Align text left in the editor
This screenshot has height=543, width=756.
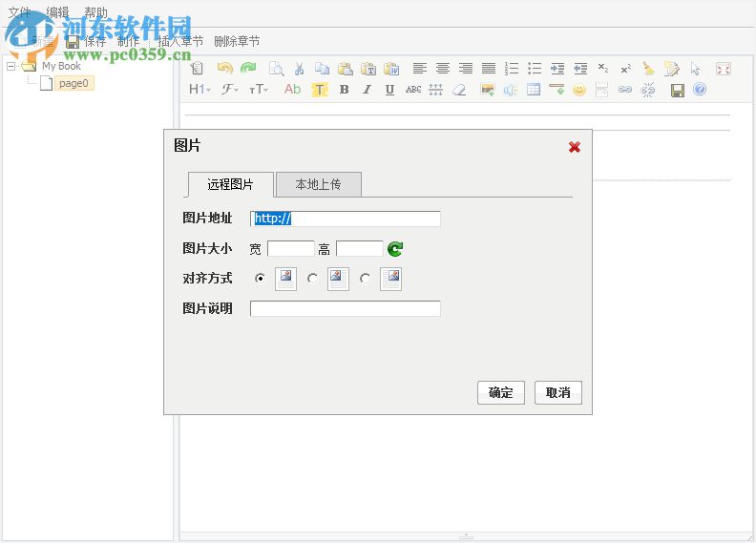pyautogui.click(x=419, y=69)
